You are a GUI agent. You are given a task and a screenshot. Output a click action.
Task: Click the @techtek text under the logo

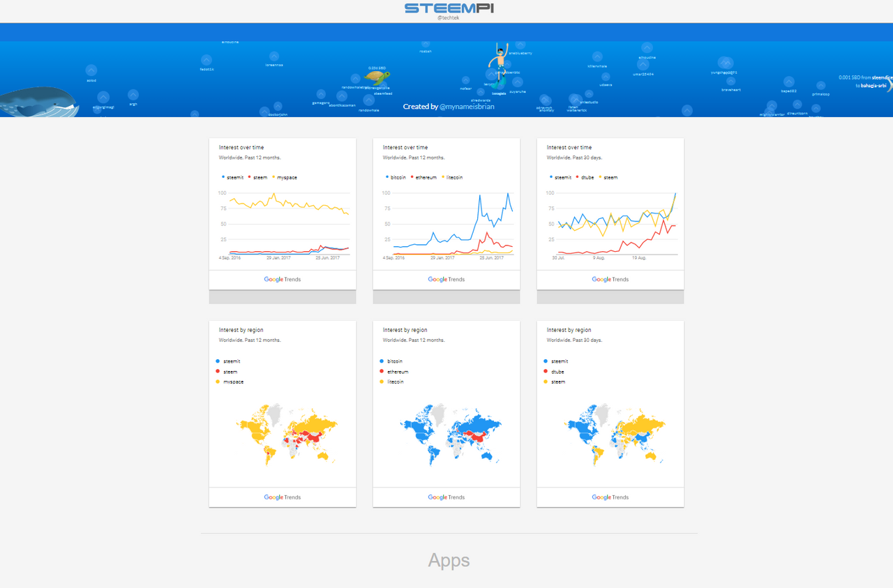(x=449, y=17)
